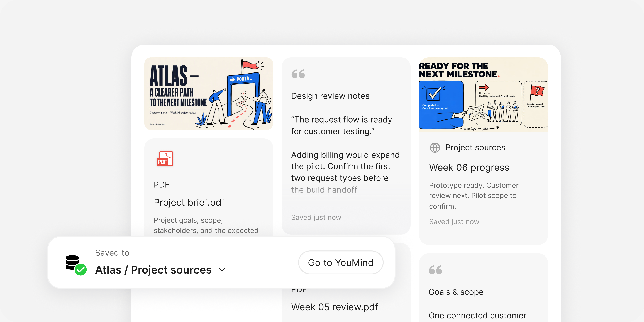644x322 pixels.
Task: Click the One connected customer text
Action: pos(477,316)
